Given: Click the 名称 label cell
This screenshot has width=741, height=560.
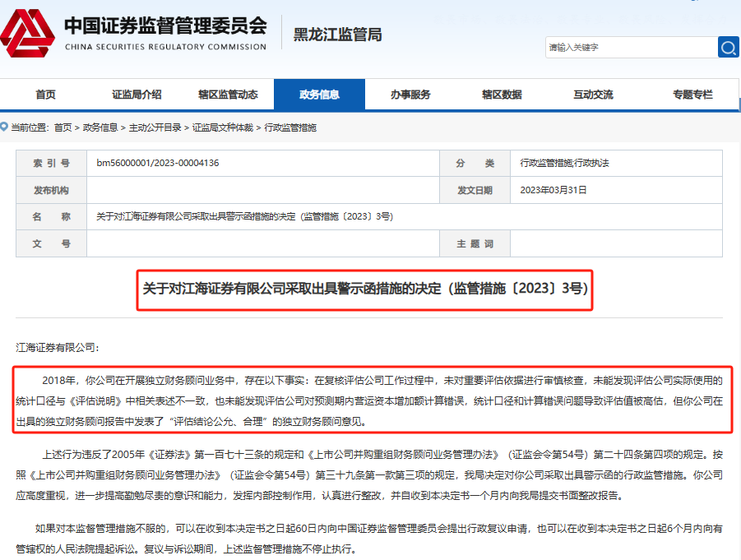Looking at the screenshot, I should coord(52,217).
